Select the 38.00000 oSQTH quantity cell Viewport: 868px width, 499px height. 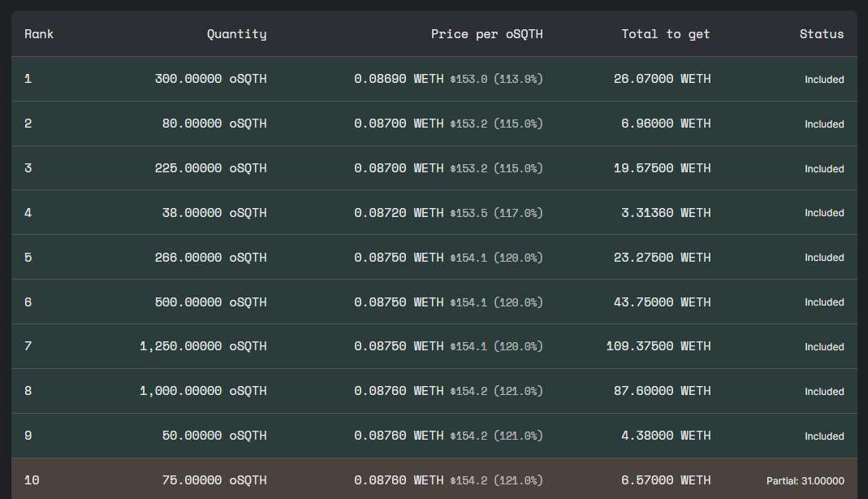(214, 213)
